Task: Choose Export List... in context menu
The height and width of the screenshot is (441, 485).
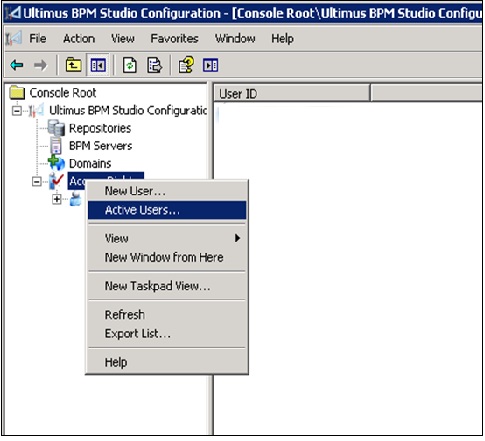Action: pyautogui.click(x=167, y=333)
